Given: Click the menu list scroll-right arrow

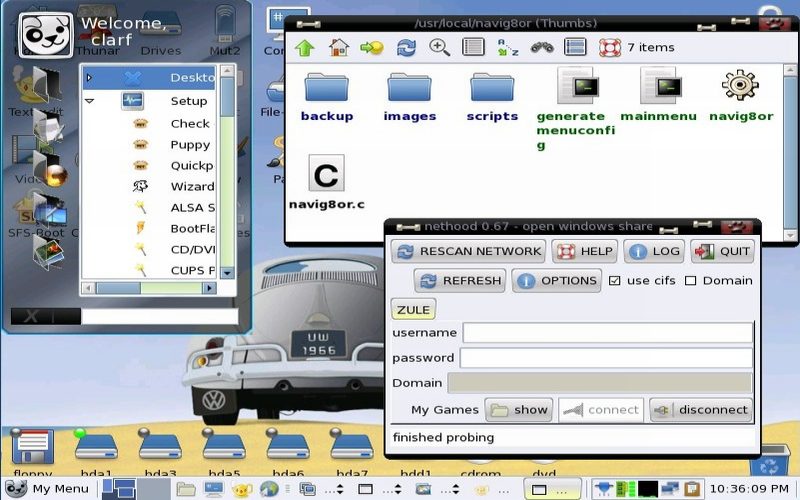Looking at the screenshot, I should pyautogui.click(x=209, y=288).
